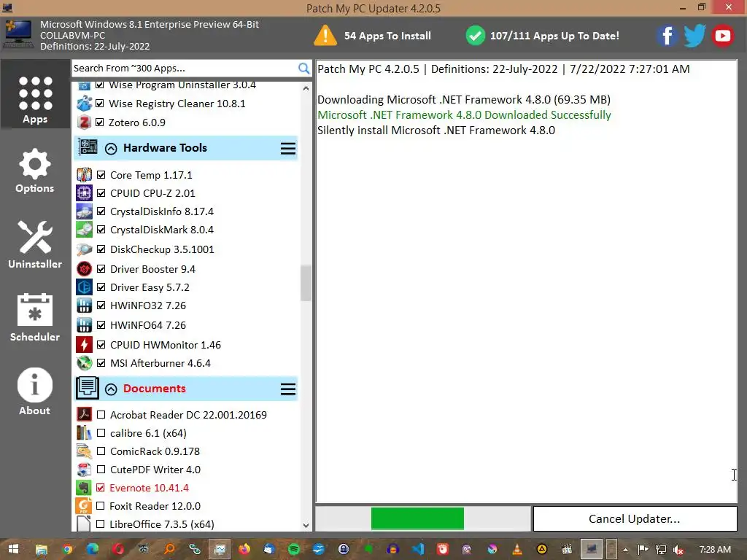Check the LibreOffice 7.3.5 checkbox
747x560 pixels.
click(x=100, y=524)
